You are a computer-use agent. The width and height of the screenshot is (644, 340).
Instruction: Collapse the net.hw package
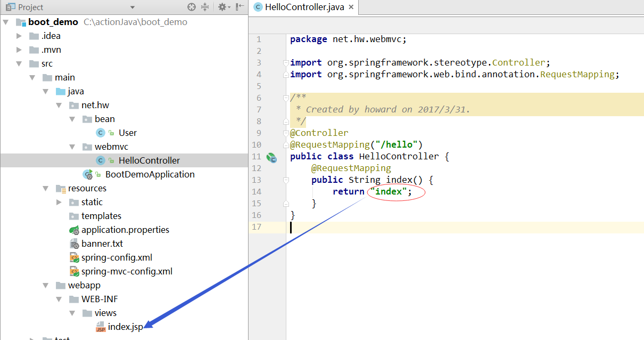click(x=59, y=105)
